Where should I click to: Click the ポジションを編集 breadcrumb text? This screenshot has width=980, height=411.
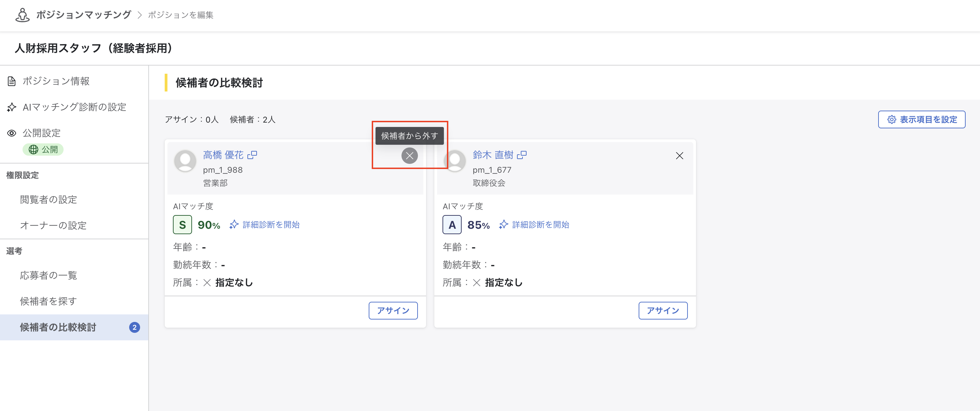(x=180, y=15)
